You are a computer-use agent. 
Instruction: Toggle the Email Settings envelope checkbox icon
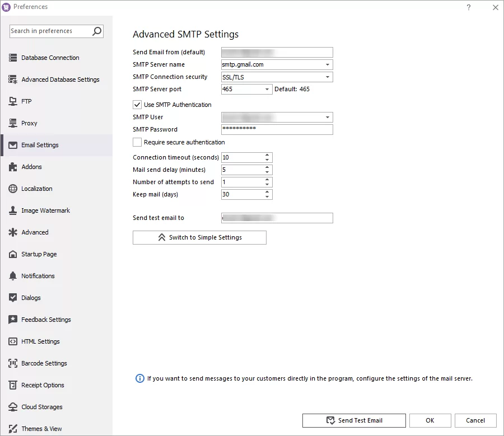tap(13, 145)
